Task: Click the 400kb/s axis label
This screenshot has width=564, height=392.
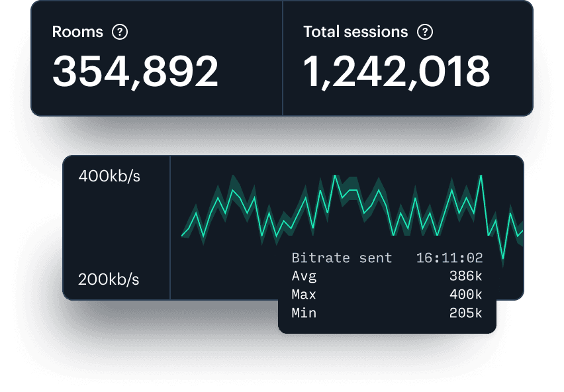Action: coord(109,177)
